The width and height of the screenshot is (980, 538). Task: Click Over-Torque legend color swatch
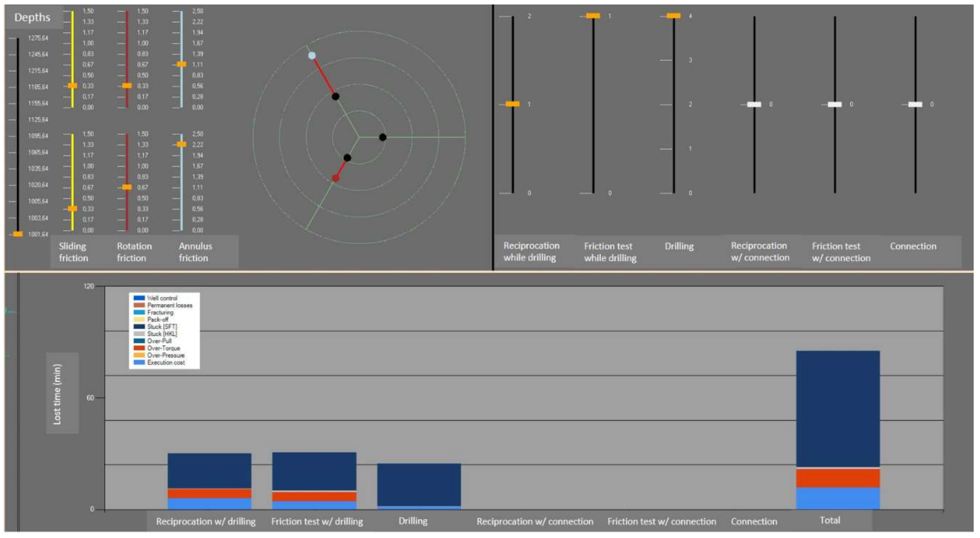(139, 348)
